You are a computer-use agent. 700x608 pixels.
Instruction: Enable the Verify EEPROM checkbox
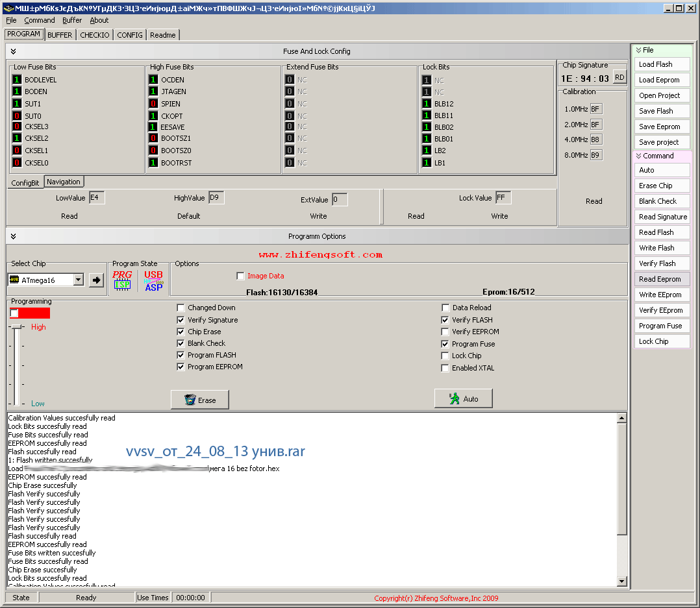click(445, 332)
